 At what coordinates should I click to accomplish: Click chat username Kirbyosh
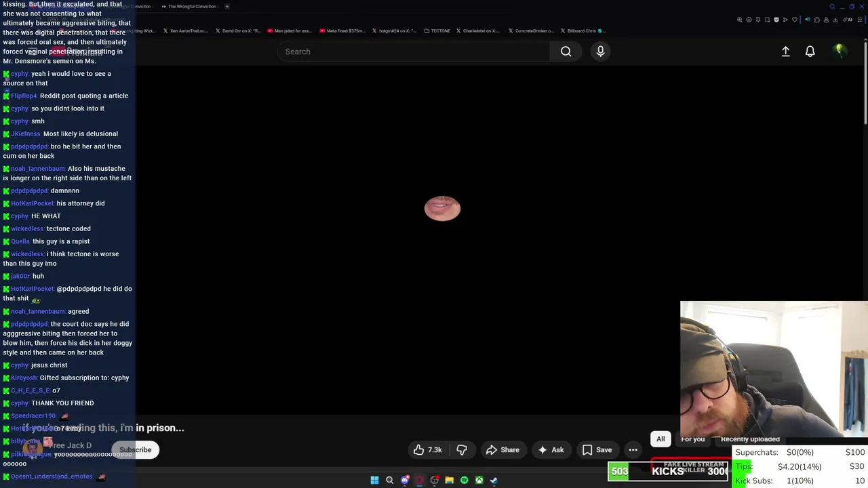click(x=24, y=378)
